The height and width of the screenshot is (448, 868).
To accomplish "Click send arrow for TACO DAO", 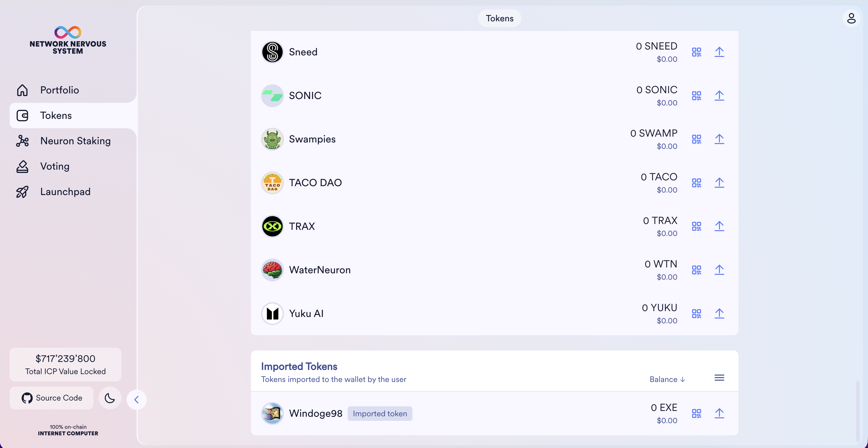I will coord(719,183).
